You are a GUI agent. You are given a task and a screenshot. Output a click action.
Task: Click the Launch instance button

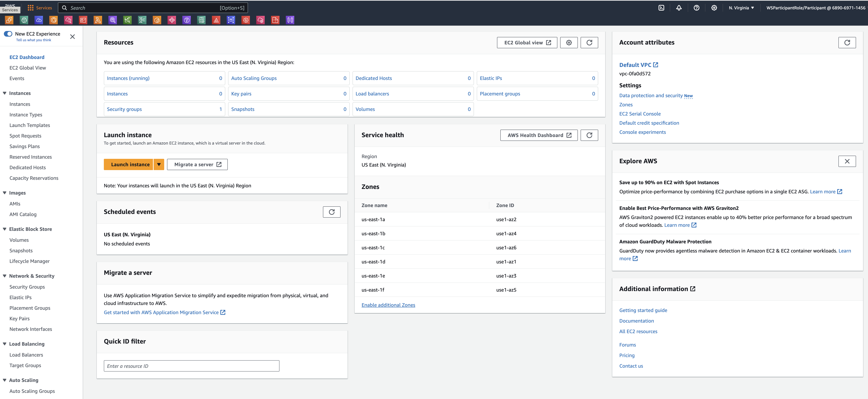point(128,164)
